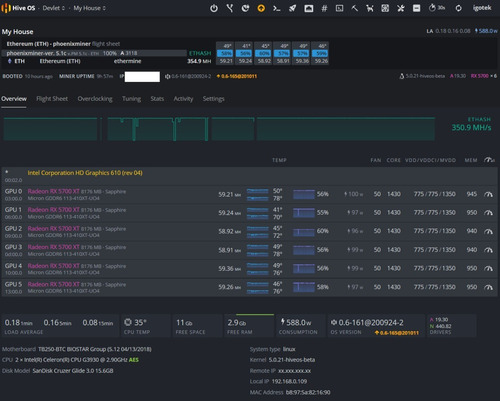The height and width of the screenshot is (401, 500).
Task: Click the 59.26 hashrate tile with 59% fan
Action: [321, 53]
